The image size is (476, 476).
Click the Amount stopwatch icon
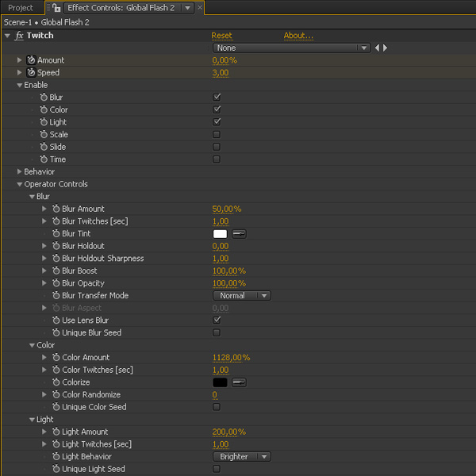pos(31,60)
